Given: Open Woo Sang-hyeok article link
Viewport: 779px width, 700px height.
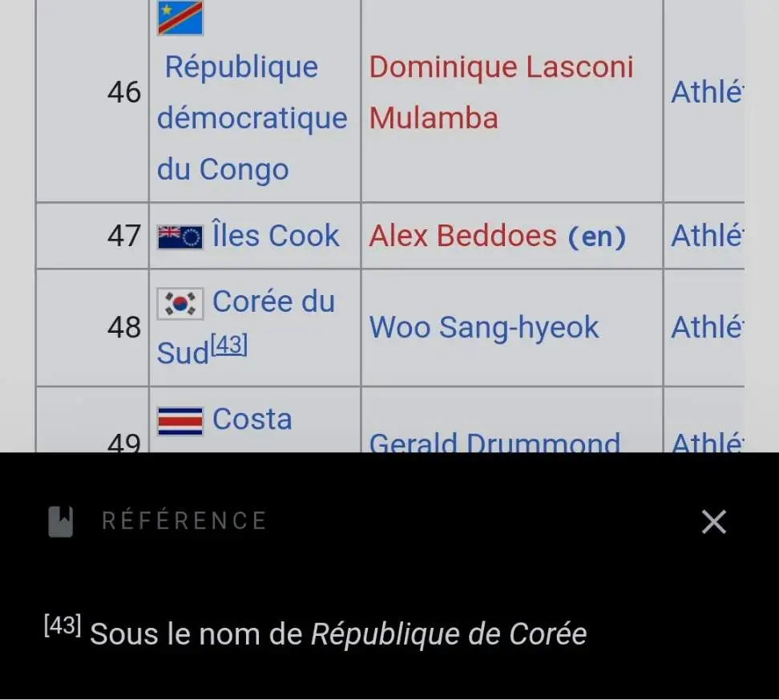Looking at the screenshot, I should (x=483, y=327).
